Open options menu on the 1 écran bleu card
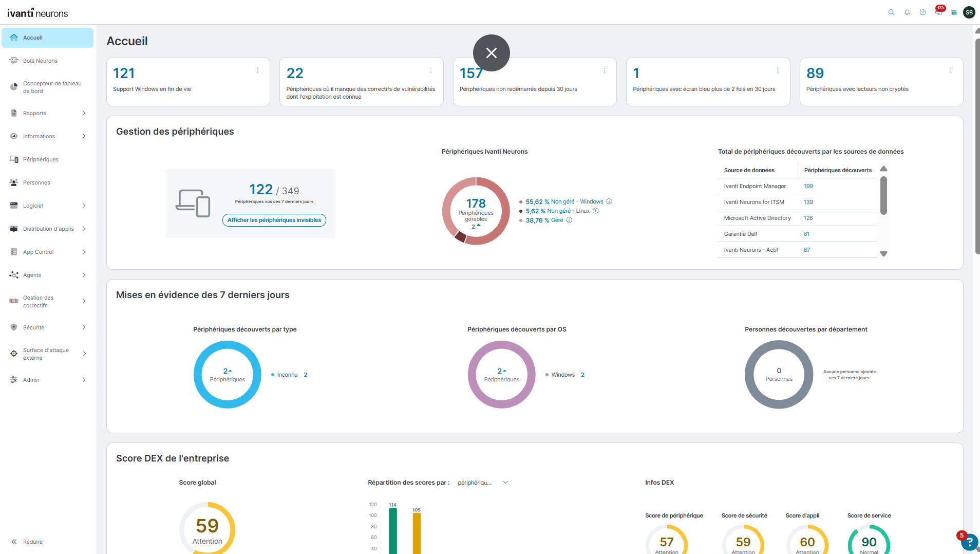 778,70
